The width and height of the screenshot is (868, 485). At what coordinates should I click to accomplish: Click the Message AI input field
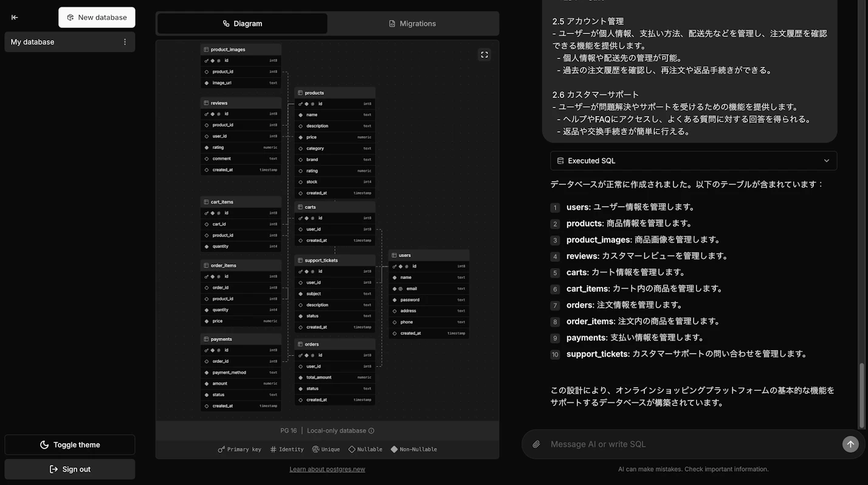[669, 444]
